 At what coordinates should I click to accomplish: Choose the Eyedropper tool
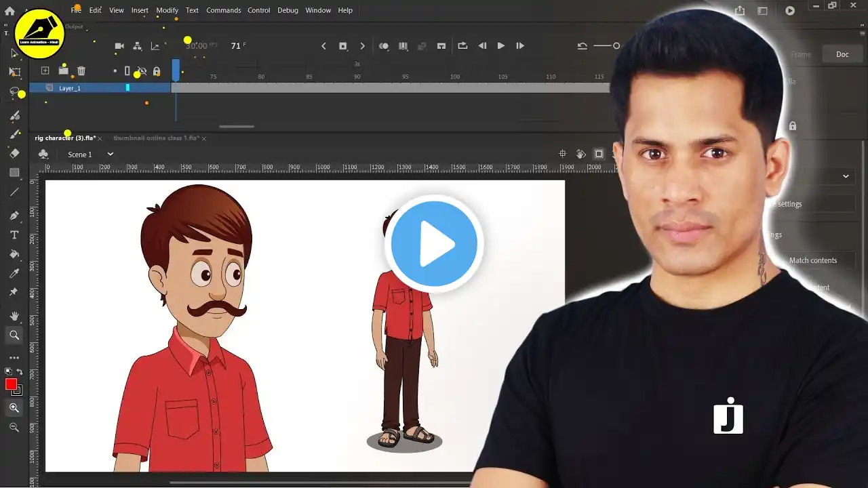tap(14, 273)
